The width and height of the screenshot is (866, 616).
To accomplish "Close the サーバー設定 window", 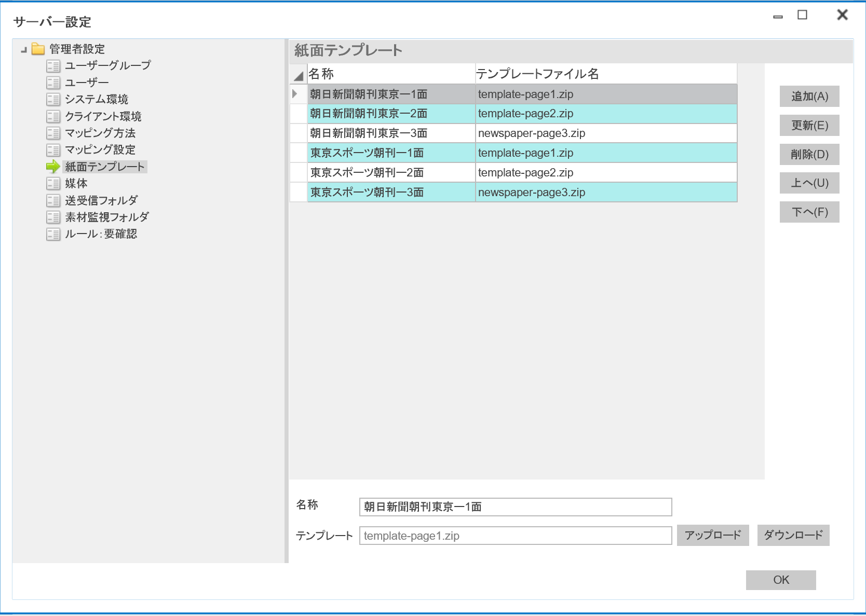I will (842, 15).
